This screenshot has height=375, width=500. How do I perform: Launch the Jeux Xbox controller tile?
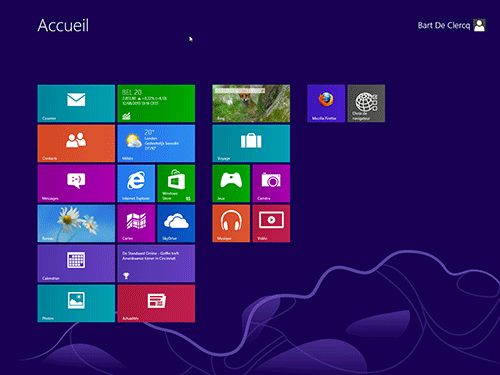(231, 183)
